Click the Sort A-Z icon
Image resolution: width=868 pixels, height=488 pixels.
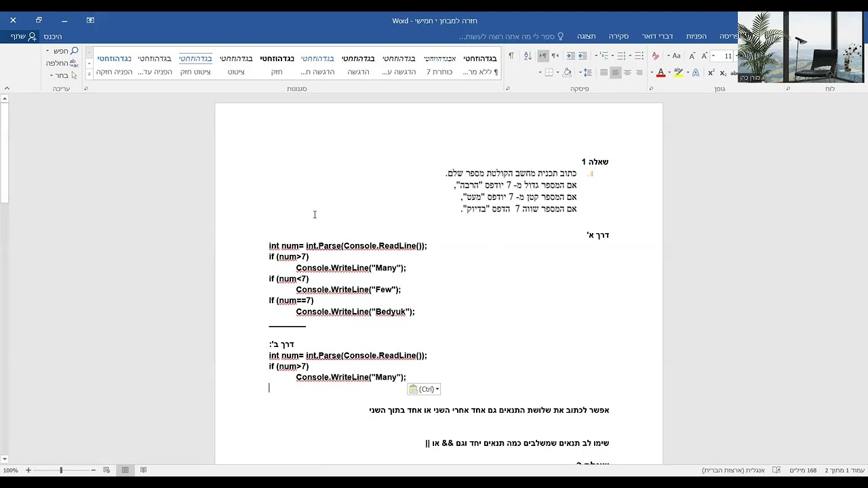click(x=528, y=56)
